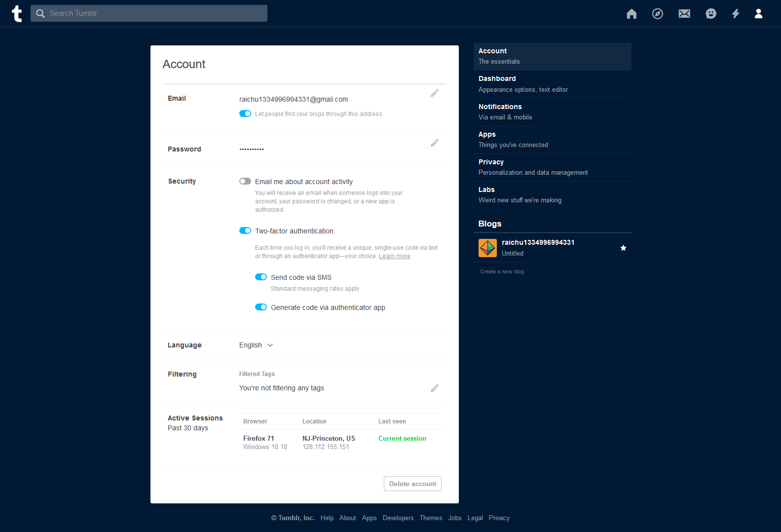This screenshot has height=532, width=781.
Task: Open the footer Themes link
Action: [431, 518]
